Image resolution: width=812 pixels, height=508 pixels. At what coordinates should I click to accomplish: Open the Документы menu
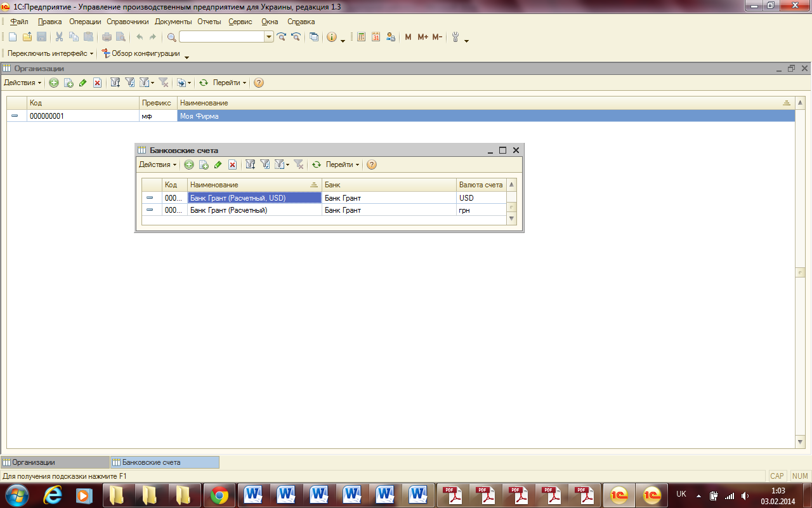pyautogui.click(x=173, y=22)
